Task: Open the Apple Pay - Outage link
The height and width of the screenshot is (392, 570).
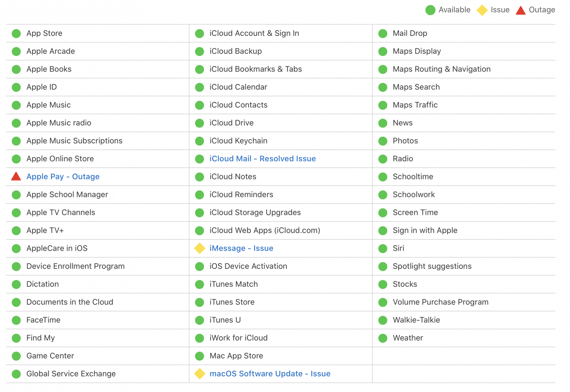Action: click(x=63, y=176)
